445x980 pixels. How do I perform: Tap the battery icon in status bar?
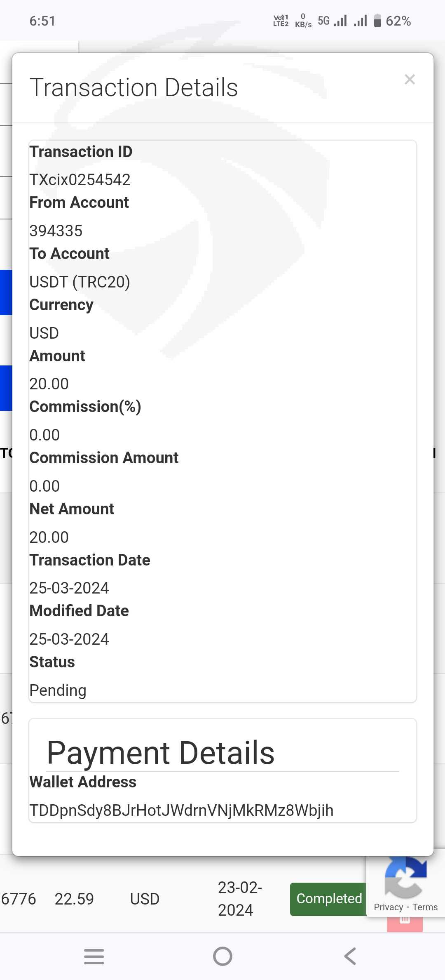377,21
